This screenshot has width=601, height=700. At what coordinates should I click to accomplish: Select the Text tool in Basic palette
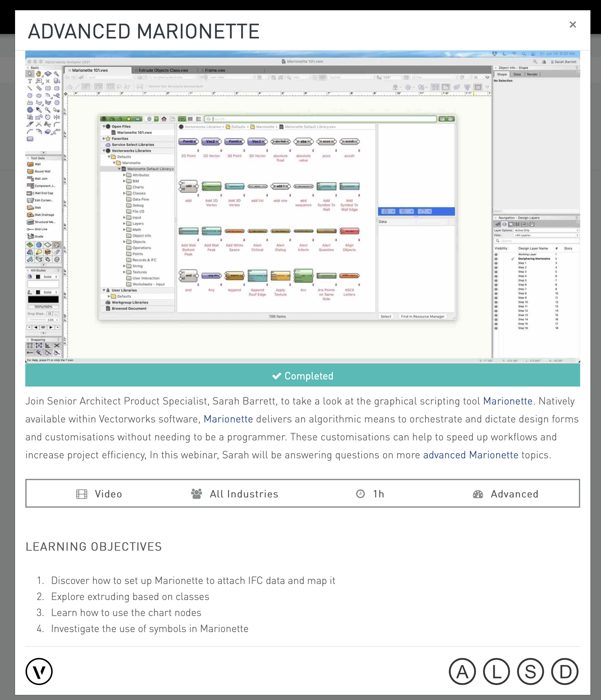coord(30,81)
